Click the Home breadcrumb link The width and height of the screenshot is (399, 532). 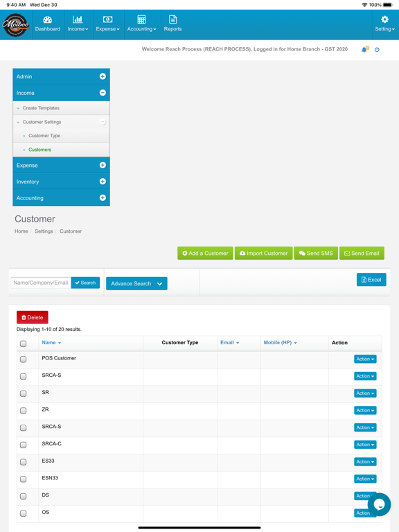pyautogui.click(x=21, y=231)
